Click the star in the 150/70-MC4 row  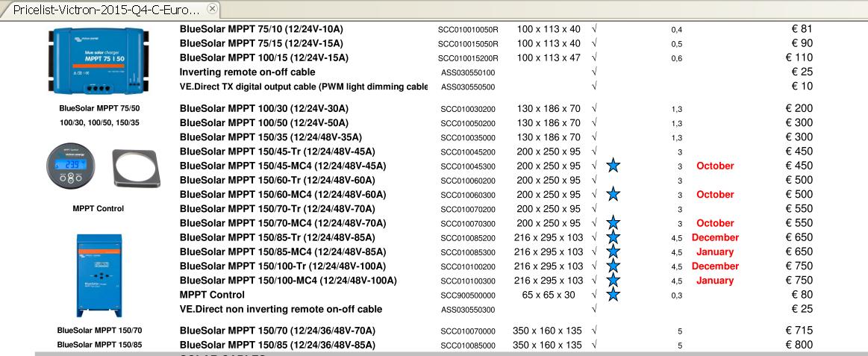[613, 222]
